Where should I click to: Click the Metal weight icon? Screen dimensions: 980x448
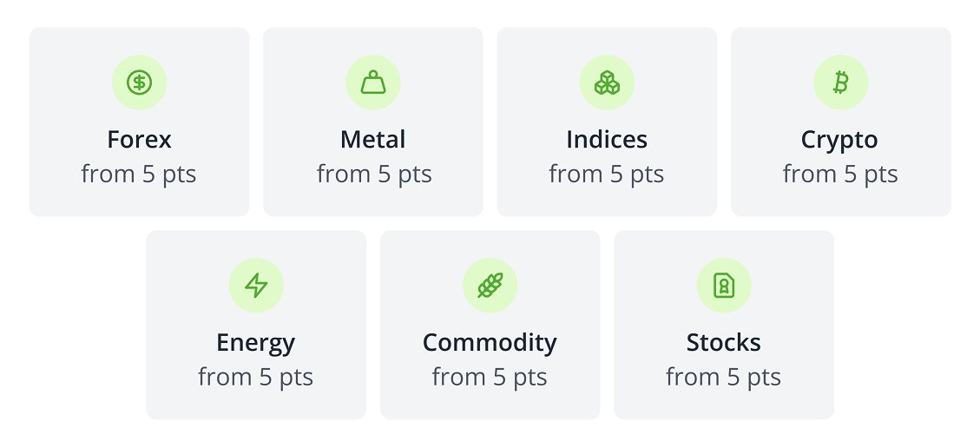click(x=373, y=82)
